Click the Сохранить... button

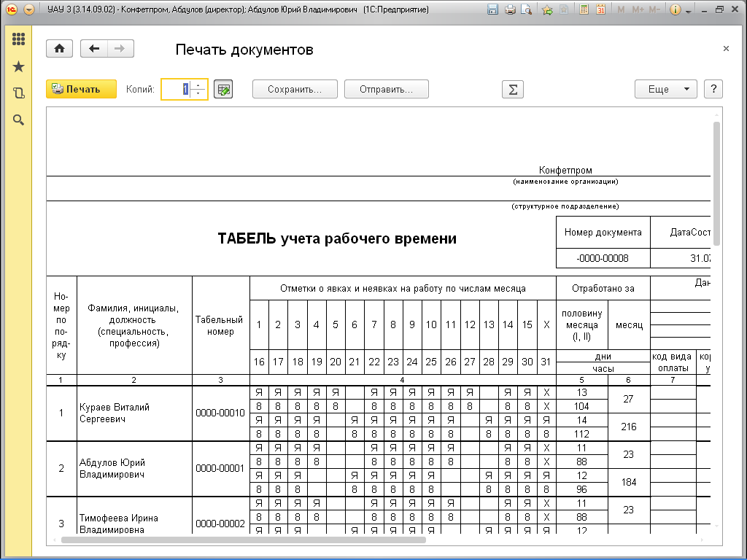pos(295,89)
